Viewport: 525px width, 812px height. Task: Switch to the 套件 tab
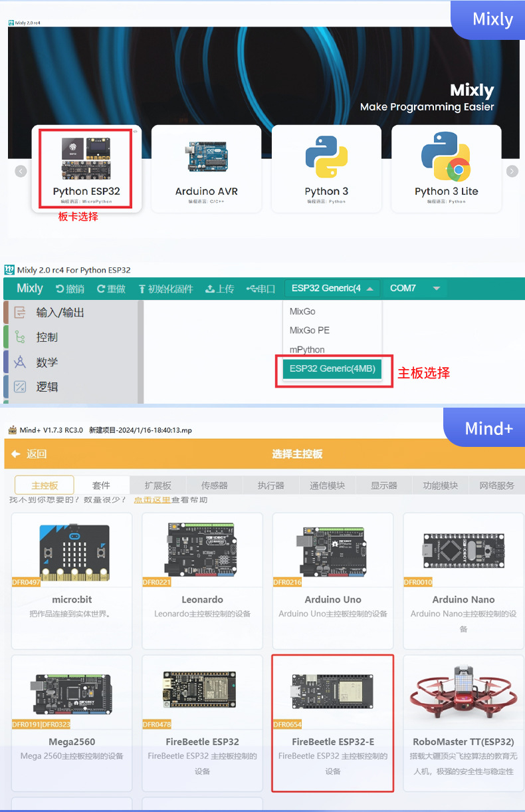coord(101,485)
